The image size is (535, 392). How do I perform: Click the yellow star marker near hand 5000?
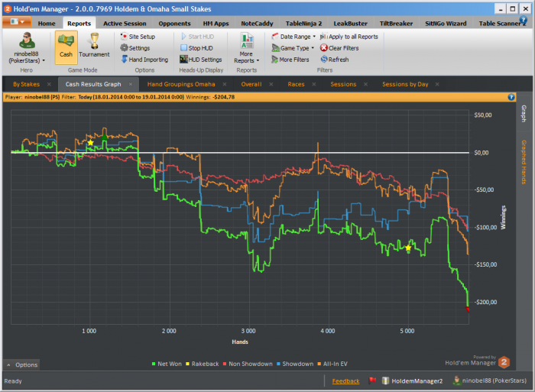coord(408,248)
